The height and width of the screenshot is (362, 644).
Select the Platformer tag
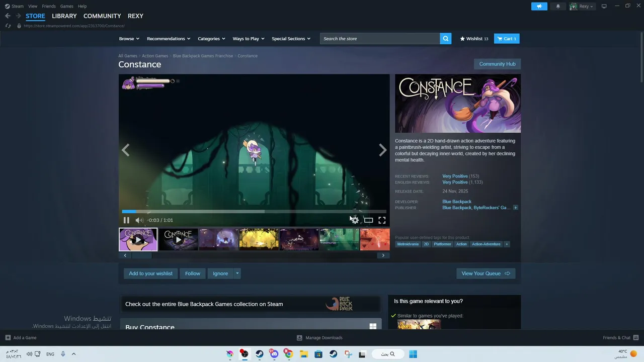click(442, 244)
